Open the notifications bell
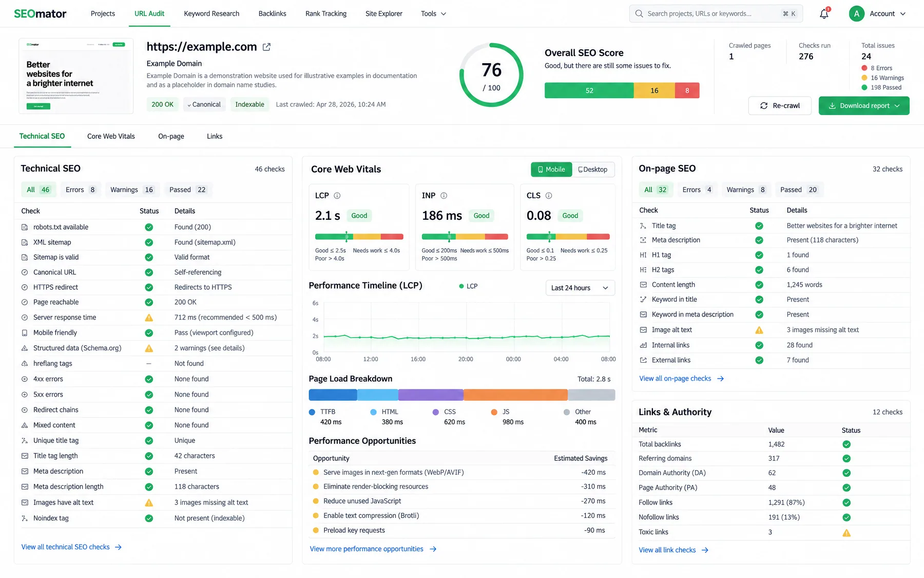 pos(824,14)
